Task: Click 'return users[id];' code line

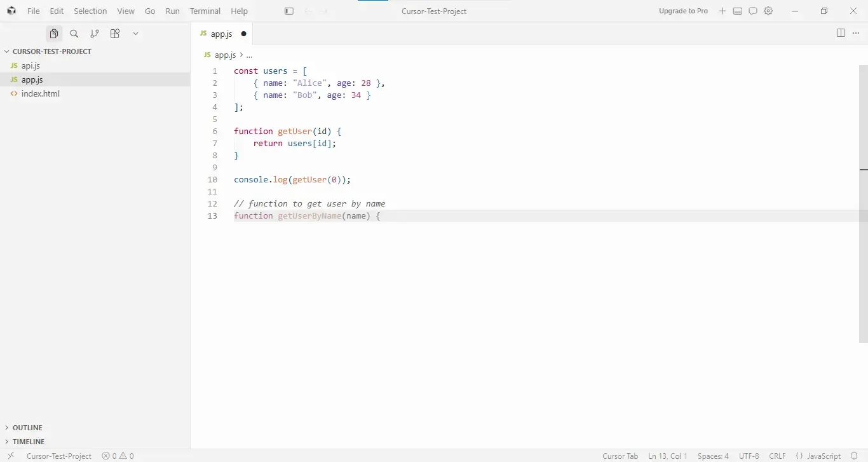Action: 295,144
